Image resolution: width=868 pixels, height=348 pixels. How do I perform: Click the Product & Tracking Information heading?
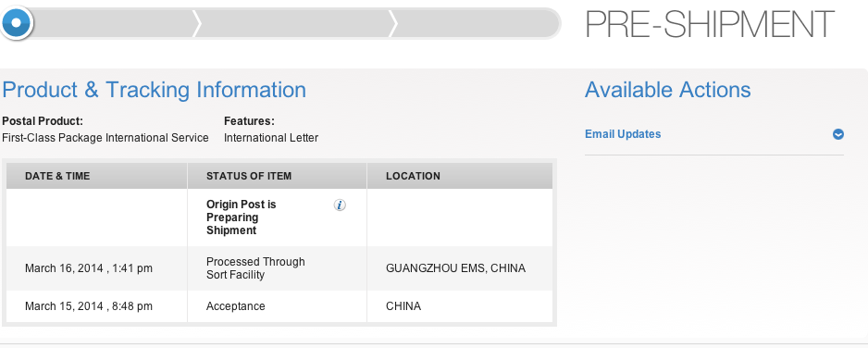coord(154,90)
